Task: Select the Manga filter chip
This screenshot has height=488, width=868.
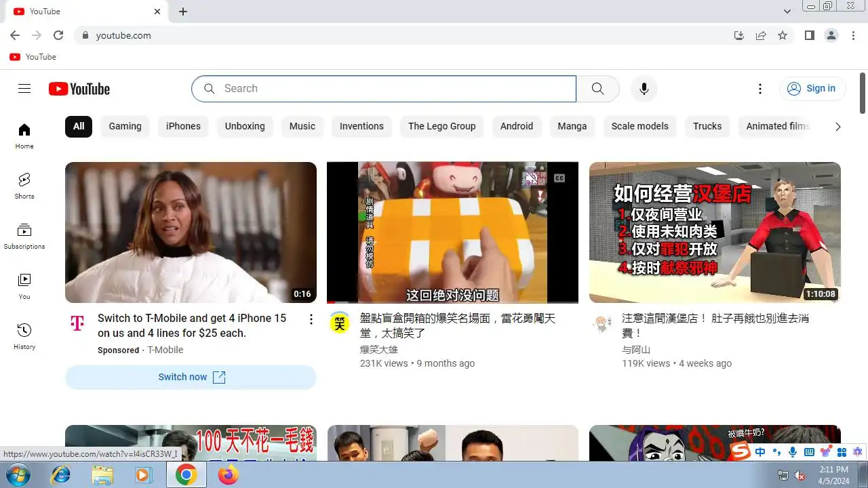Action: pos(572,126)
